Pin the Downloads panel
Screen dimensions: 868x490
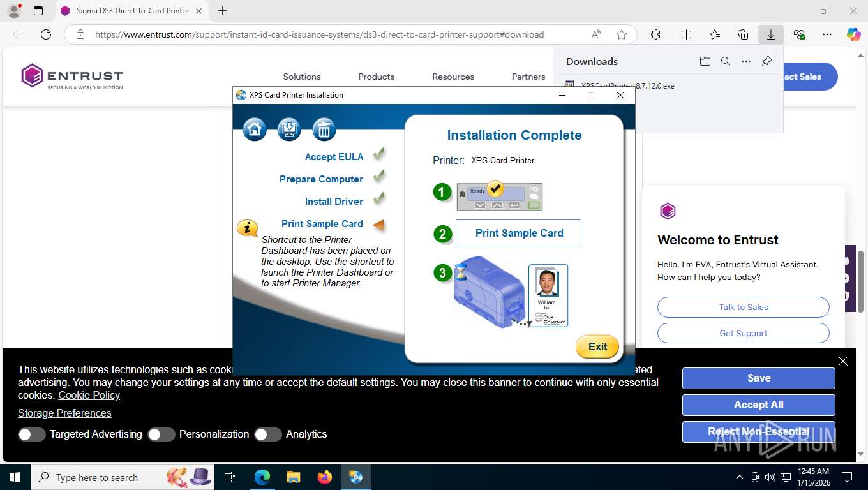coord(767,61)
